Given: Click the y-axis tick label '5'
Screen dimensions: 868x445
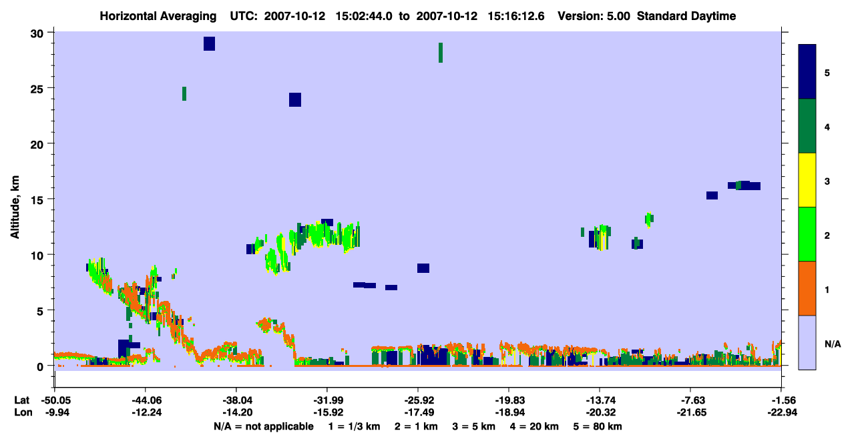Looking at the screenshot, I should point(41,310).
